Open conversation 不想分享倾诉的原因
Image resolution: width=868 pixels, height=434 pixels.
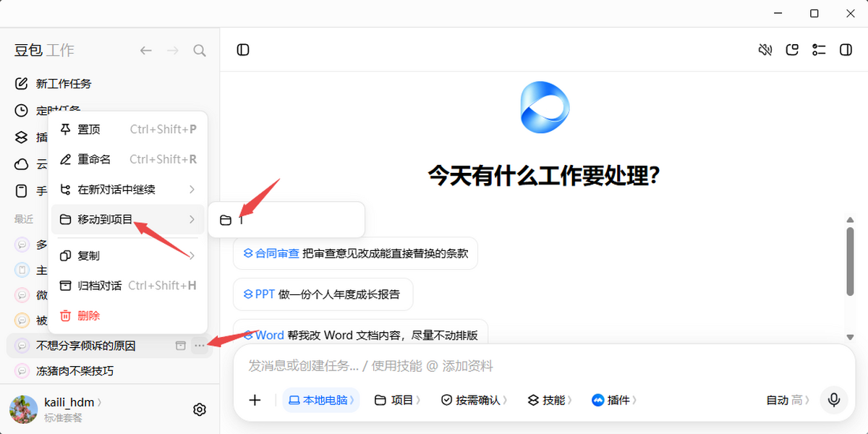(x=86, y=346)
